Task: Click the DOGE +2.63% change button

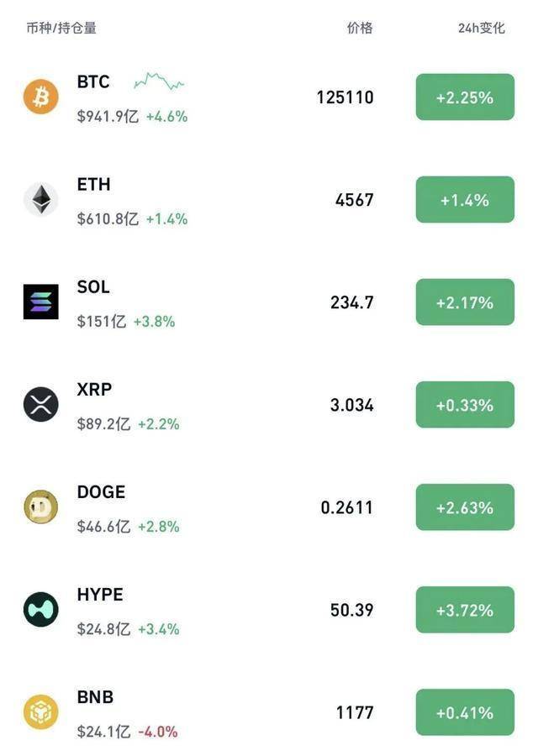Action: click(x=465, y=507)
